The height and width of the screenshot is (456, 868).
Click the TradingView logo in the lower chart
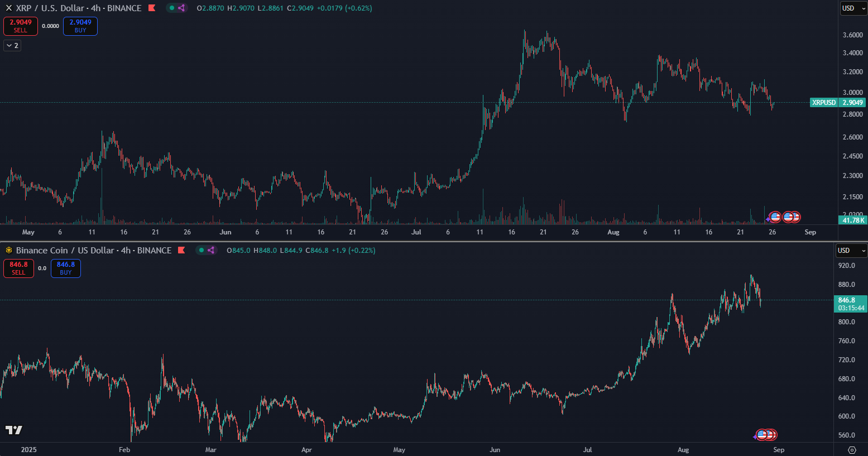pos(14,430)
